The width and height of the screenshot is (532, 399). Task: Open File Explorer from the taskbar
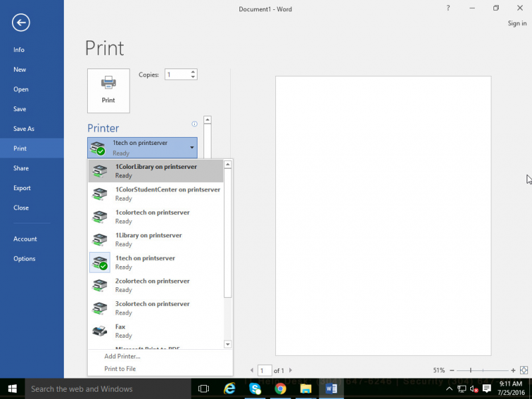[306, 389]
